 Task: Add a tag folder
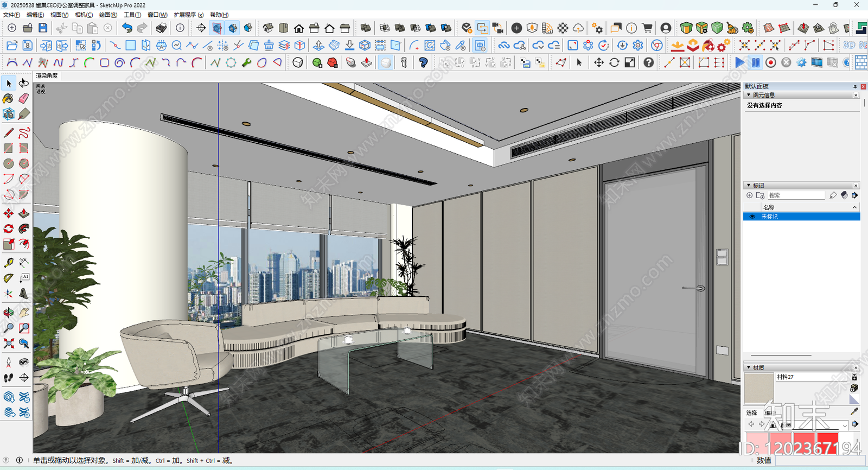(x=760, y=195)
